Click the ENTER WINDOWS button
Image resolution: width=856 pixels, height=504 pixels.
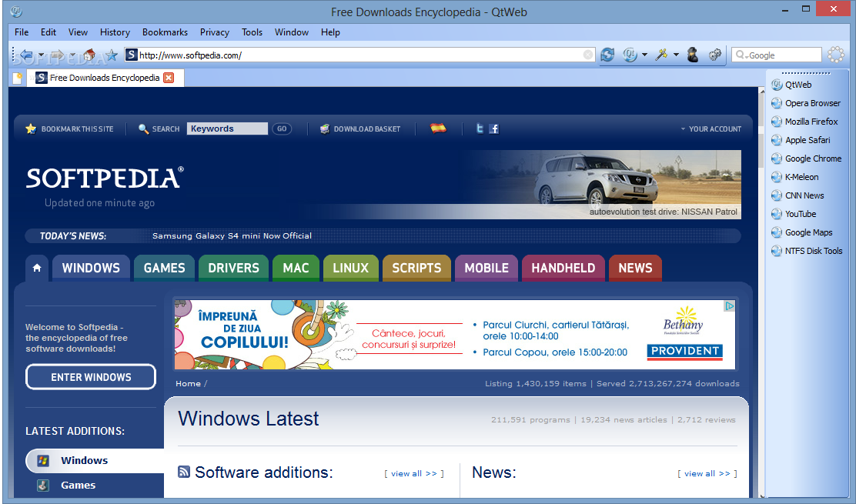pos(91,377)
